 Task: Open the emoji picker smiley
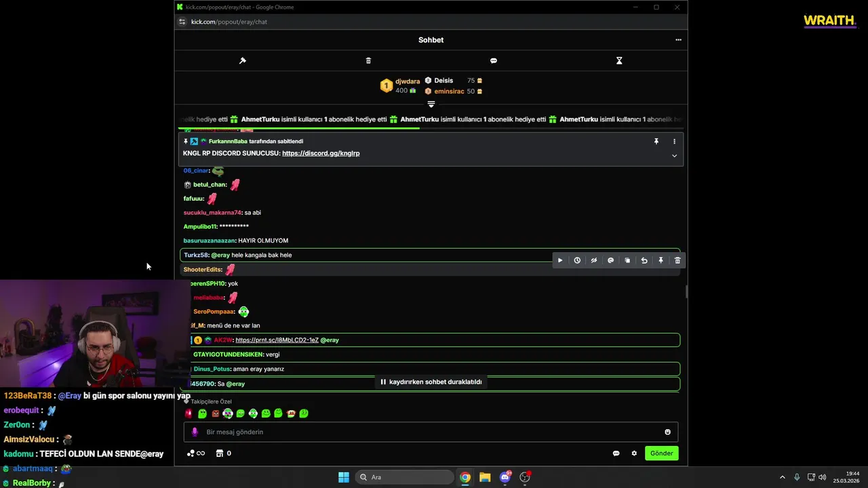667,432
